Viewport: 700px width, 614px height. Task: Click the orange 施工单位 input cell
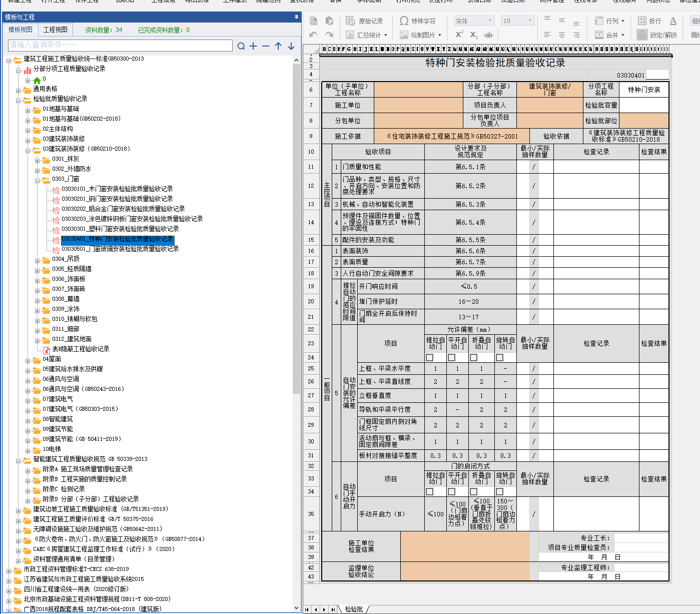tap(418, 105)
